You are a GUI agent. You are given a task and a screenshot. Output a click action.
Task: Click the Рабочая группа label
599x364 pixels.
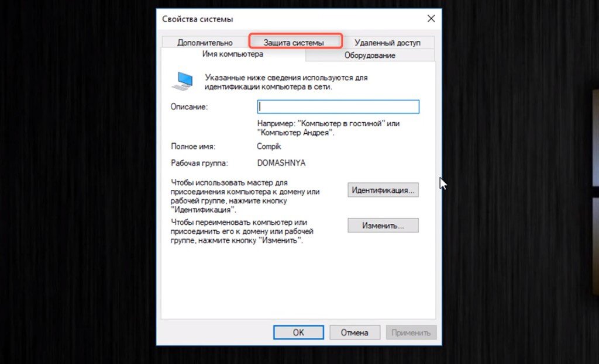click(x=199, y=164)
